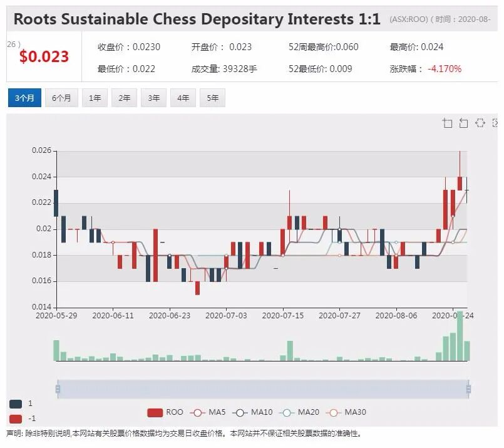
Task: Click the 2020-07-03 x-axis date label
Action: click(226, 316)
